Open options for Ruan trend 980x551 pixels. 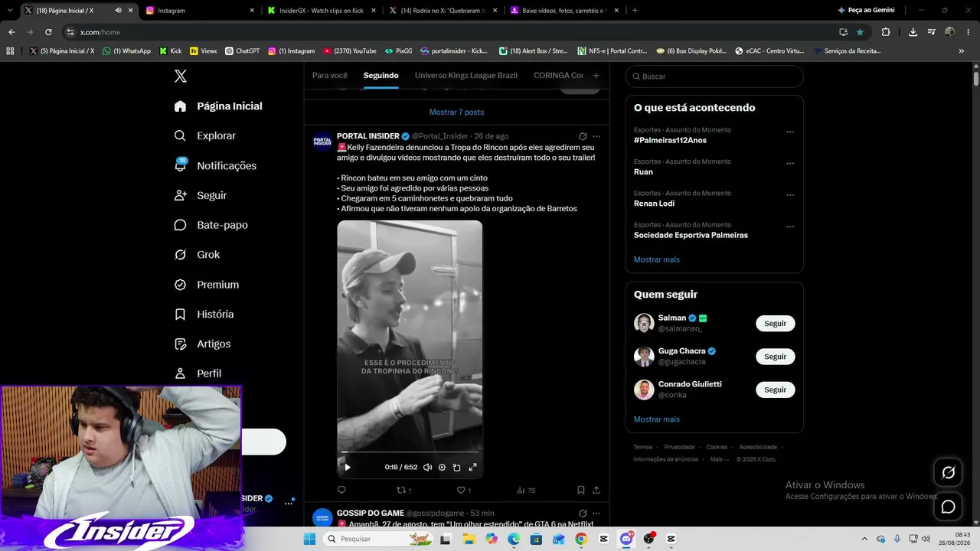click(x=790, y=163)
